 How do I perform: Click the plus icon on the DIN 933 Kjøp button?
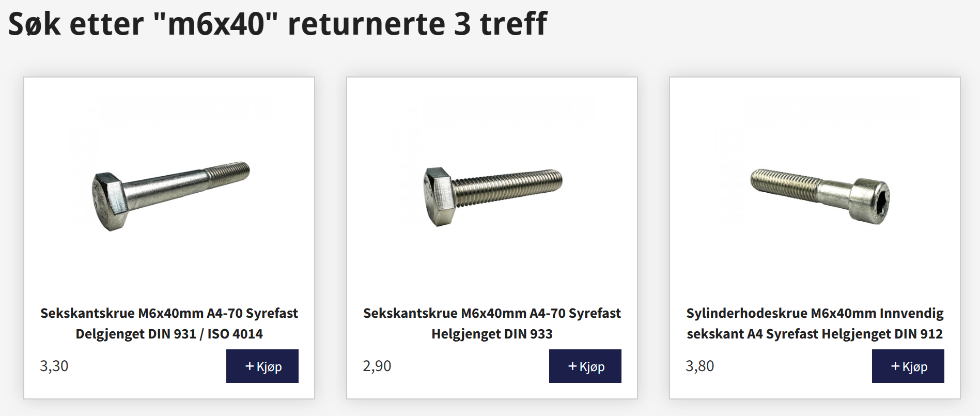tap(572, 366)
